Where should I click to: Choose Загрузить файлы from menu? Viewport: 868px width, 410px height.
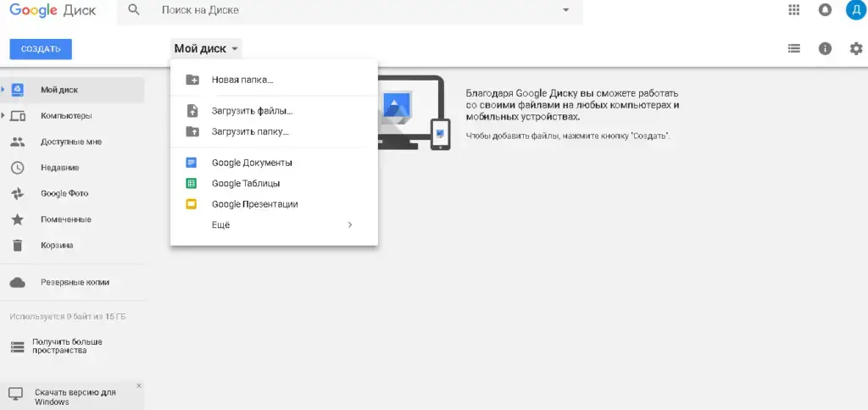click(245, 111)
